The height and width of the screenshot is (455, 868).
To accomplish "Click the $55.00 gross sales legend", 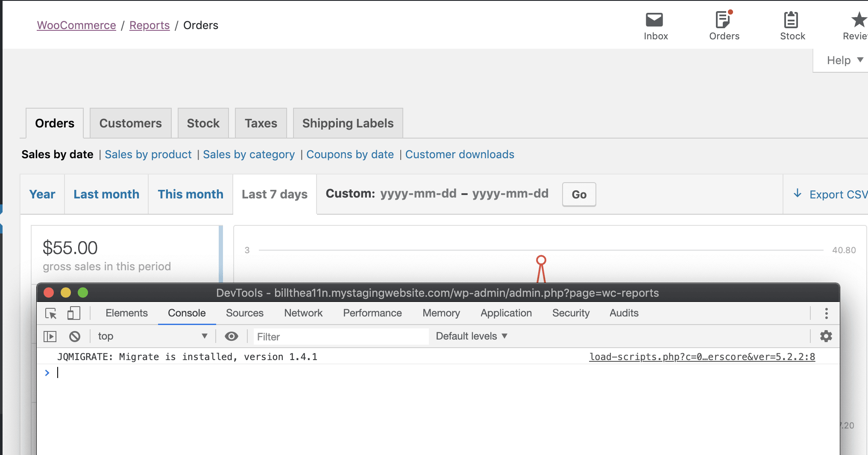I will (x=126, y=255).
